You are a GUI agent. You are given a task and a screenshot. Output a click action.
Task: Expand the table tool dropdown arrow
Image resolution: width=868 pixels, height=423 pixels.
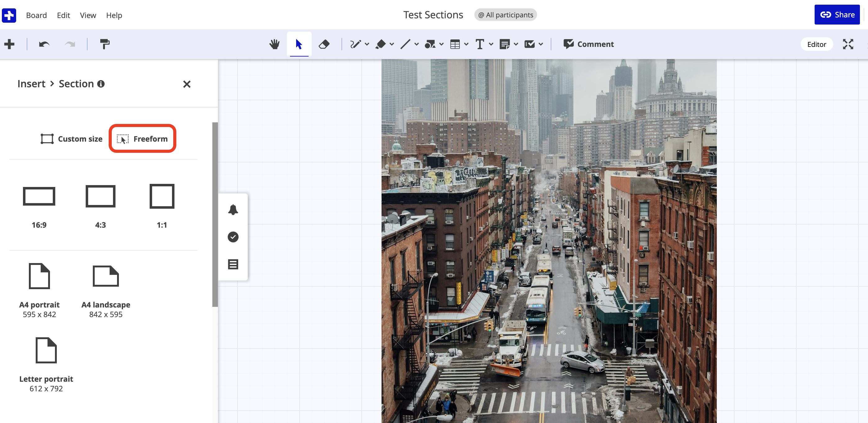[x=466, y=44]
